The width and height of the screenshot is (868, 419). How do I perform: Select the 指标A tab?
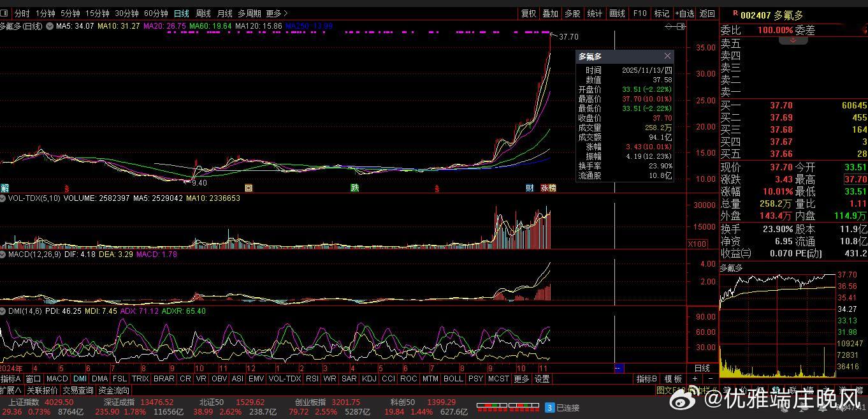click(x=11, y=379)
